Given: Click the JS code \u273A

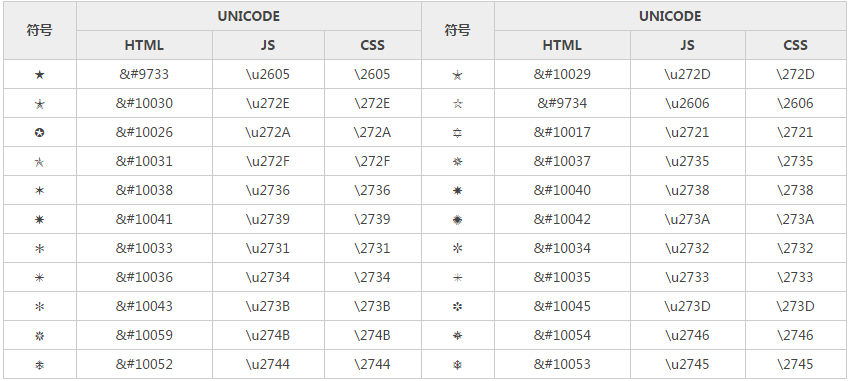Looking at the screenshot, I should click(x=687, y=219).
